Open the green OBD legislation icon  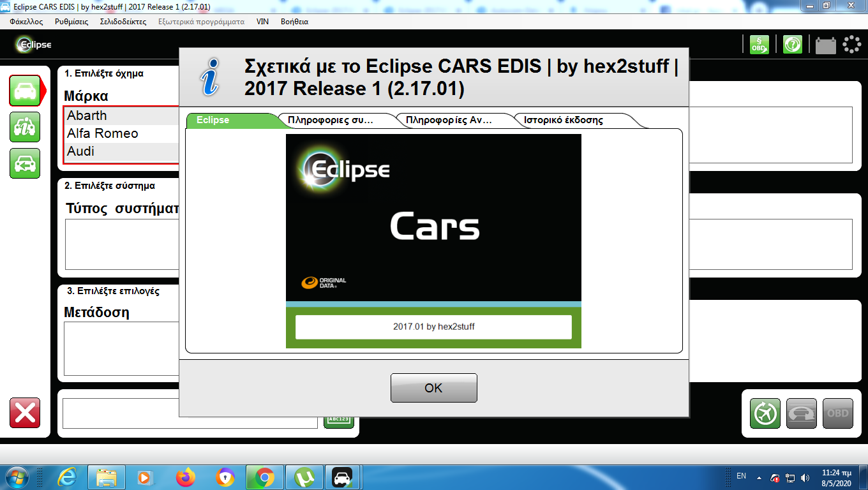coord(759,44)
